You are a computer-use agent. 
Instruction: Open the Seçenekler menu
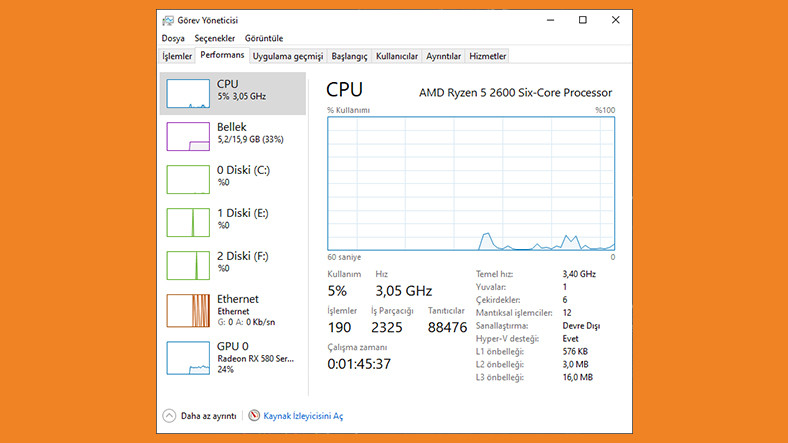coord(214,38)
